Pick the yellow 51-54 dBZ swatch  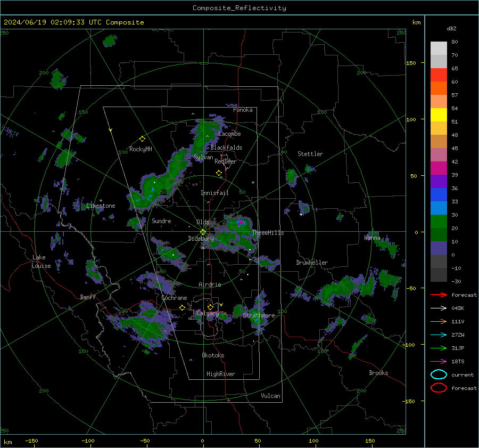click(x=439, y=115)
